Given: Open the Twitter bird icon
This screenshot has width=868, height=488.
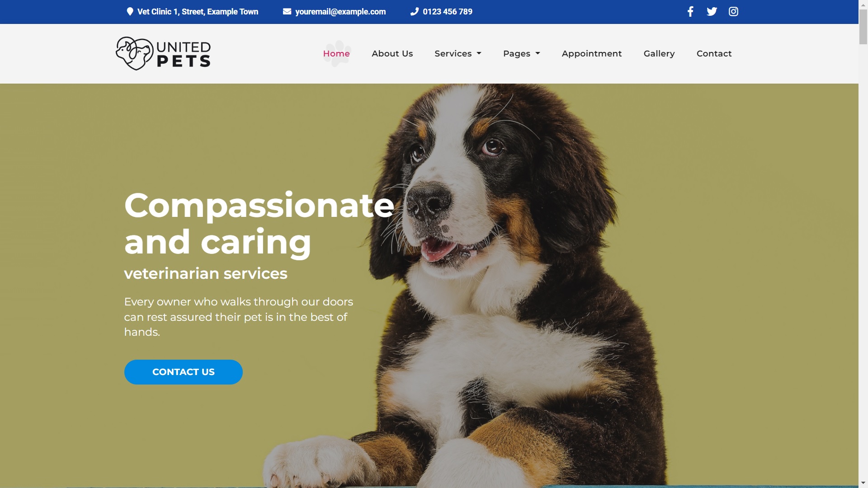Looking at the screenshot, I should click(x=712, y=12).
